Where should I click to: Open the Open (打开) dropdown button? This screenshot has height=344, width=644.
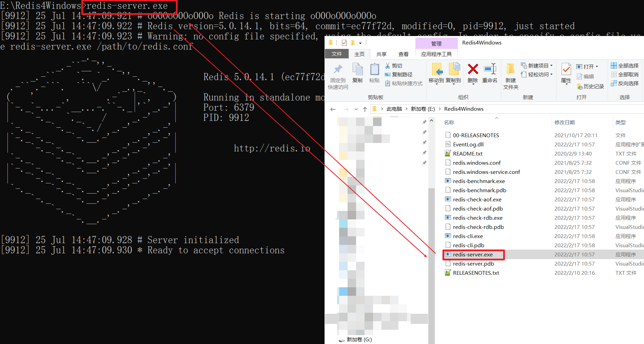(x=587, y=67)
